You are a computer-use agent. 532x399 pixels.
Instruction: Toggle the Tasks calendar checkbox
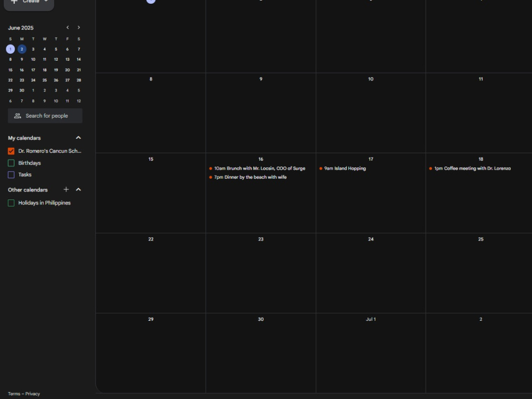[11, 174]
